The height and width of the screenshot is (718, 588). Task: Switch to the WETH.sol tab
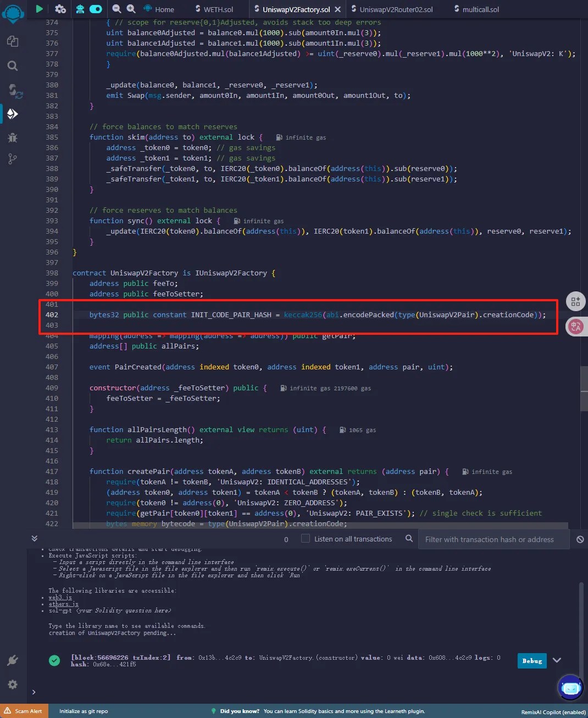click(x=218, y=9)
